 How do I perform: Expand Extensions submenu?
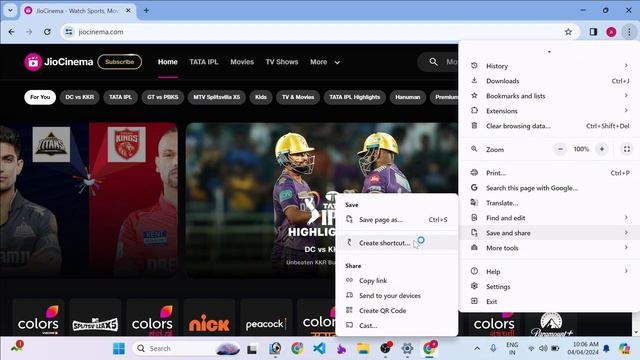(549, 111)
